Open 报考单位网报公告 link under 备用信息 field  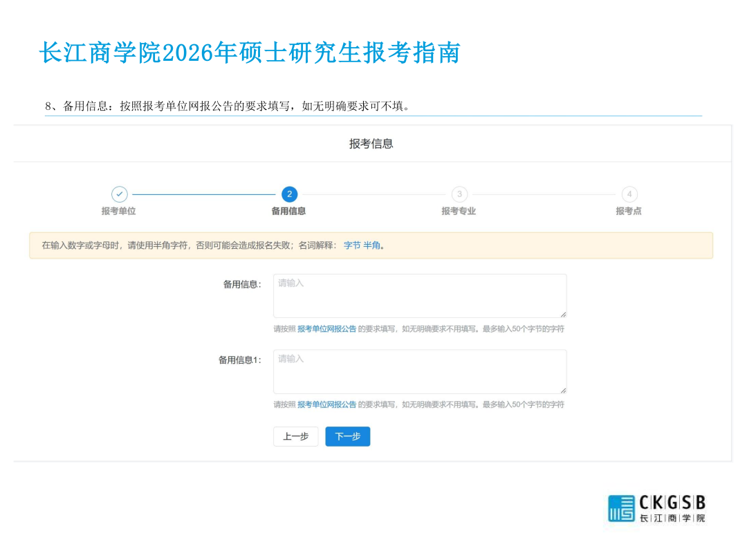[x=326, y=329]
